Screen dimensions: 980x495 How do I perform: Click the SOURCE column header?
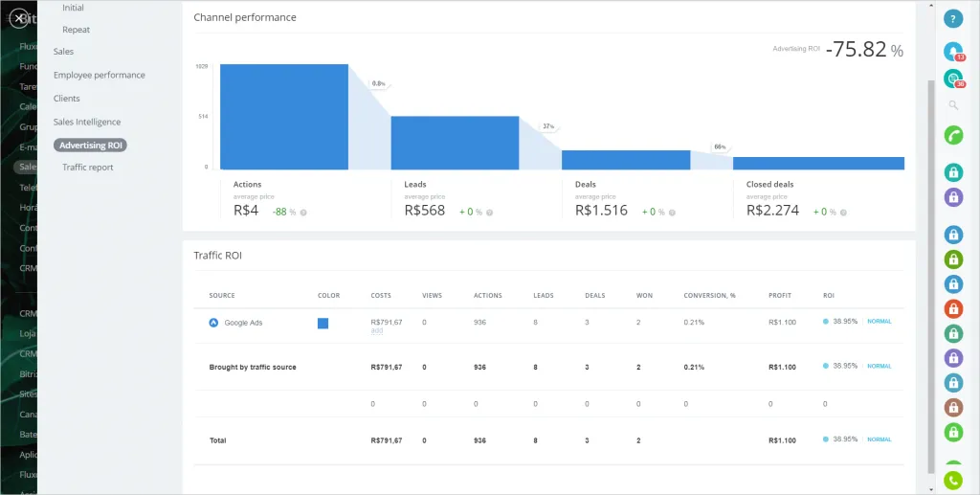222,296
